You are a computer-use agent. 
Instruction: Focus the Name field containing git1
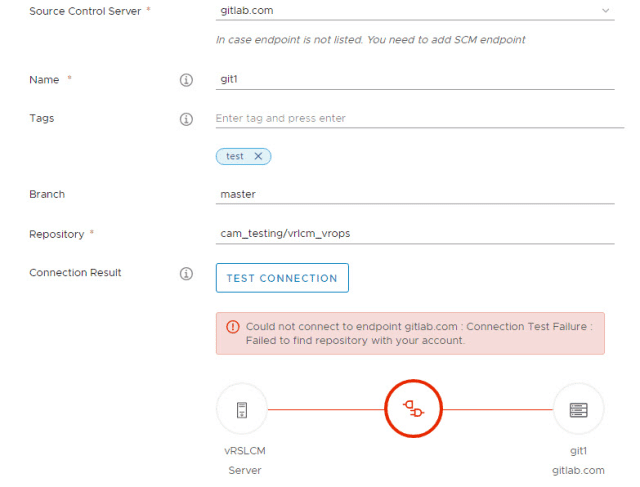point(414,80)
